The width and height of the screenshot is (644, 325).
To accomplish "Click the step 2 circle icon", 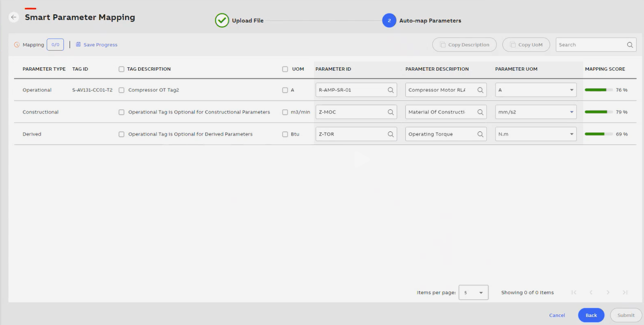I will pos(389,21).
